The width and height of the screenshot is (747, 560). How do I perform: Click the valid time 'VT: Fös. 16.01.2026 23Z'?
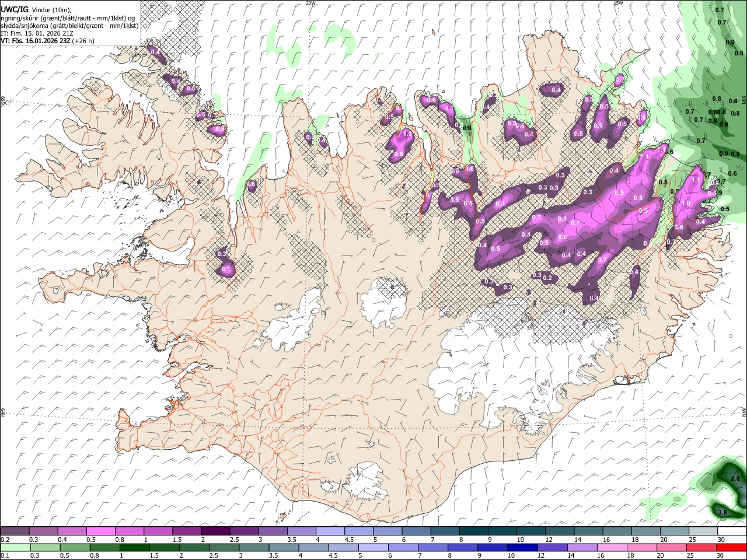(35, 41)
